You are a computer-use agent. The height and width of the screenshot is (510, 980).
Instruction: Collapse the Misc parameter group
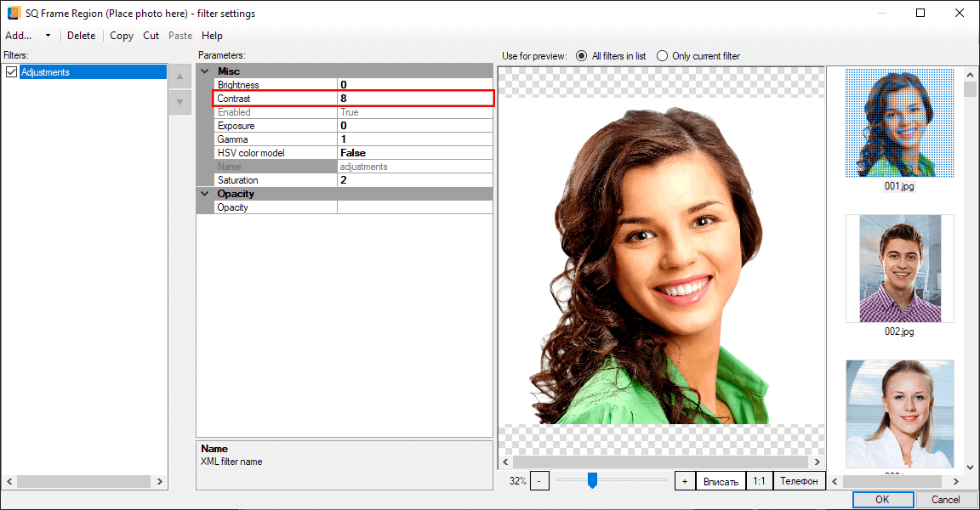(x=204, y=71)
